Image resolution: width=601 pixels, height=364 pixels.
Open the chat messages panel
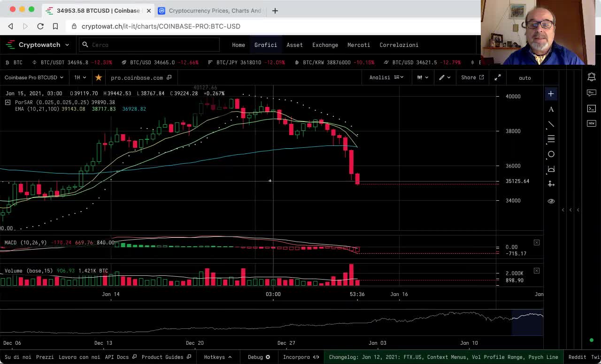click(592, 93)
